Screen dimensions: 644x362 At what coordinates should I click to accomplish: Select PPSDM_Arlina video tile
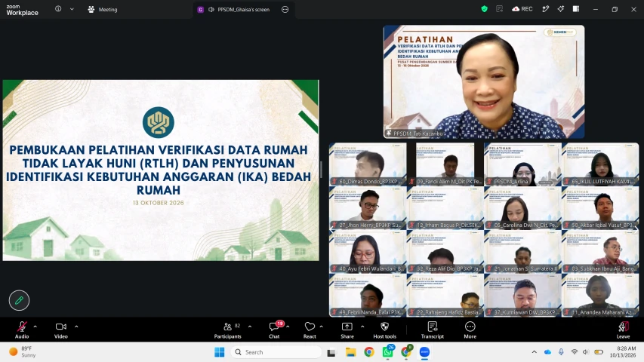523,164
